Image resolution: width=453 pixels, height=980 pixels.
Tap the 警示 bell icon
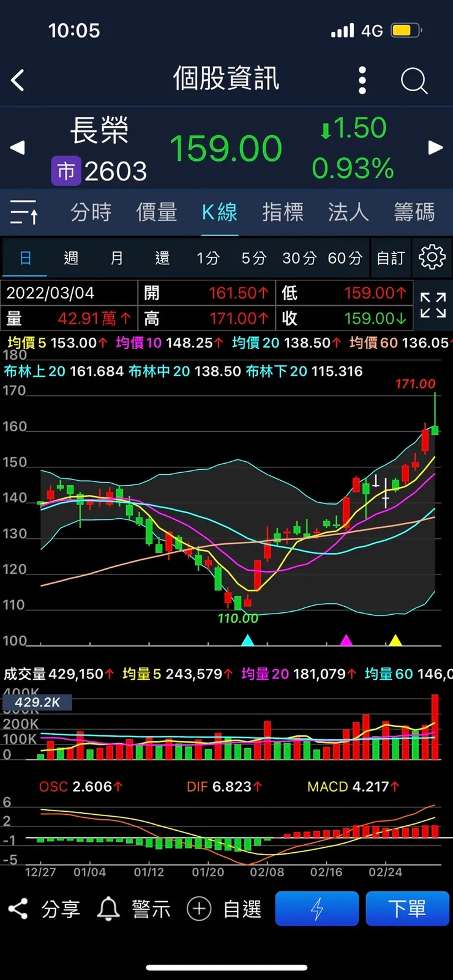point(108,909)
